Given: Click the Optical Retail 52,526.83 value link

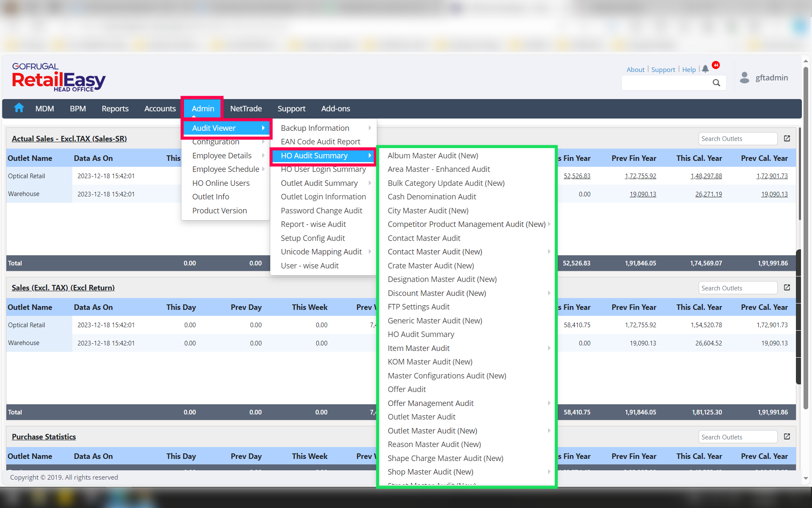Looking at the screenshot, I should pyautogui.click(x=576, y=176).
